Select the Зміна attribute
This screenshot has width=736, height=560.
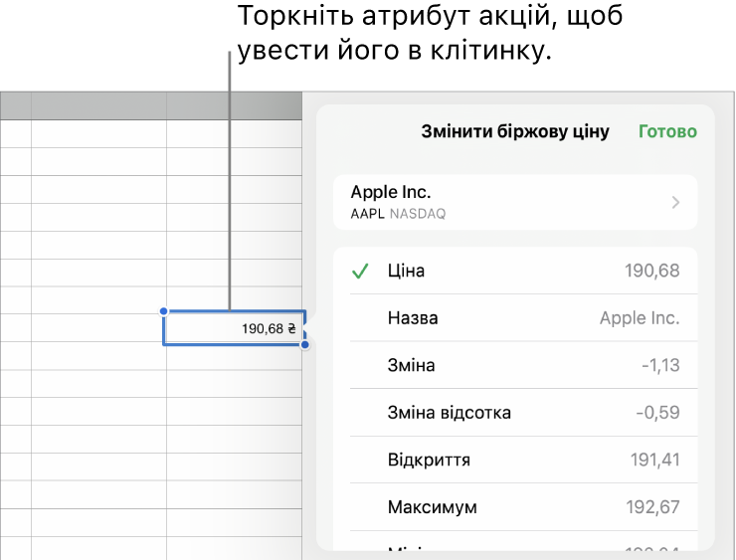tap(515, 365)
